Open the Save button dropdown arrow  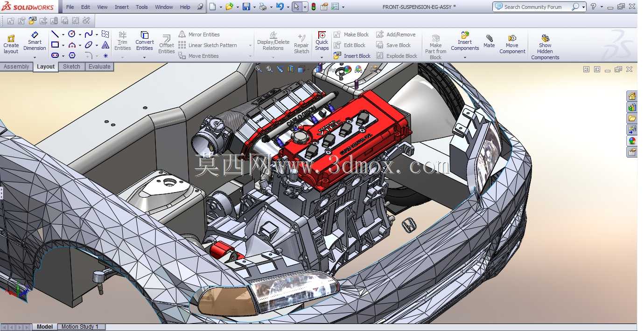[253, 7]
